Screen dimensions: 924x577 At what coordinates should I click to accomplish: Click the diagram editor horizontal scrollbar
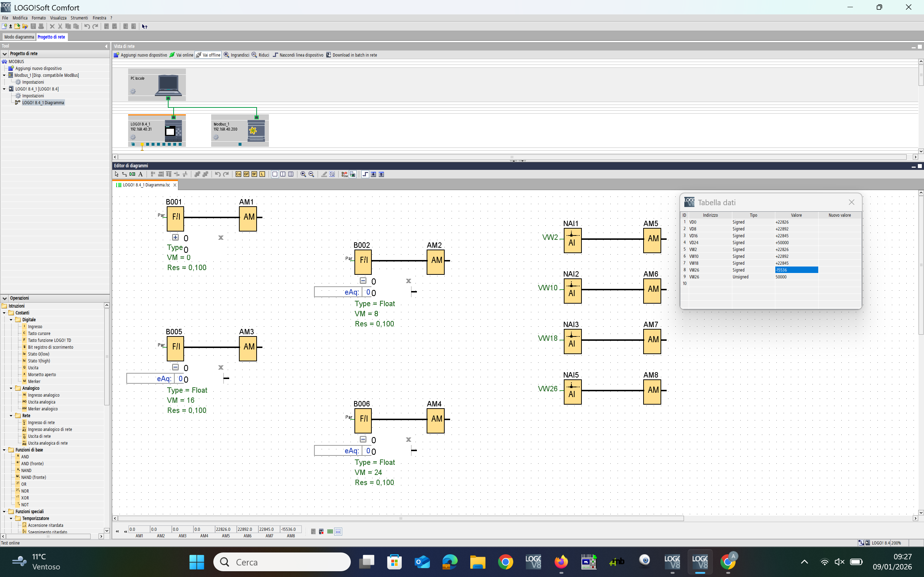coord(401,518)
